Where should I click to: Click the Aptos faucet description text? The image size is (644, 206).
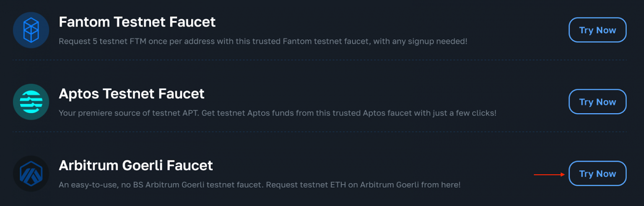[277, 113]
